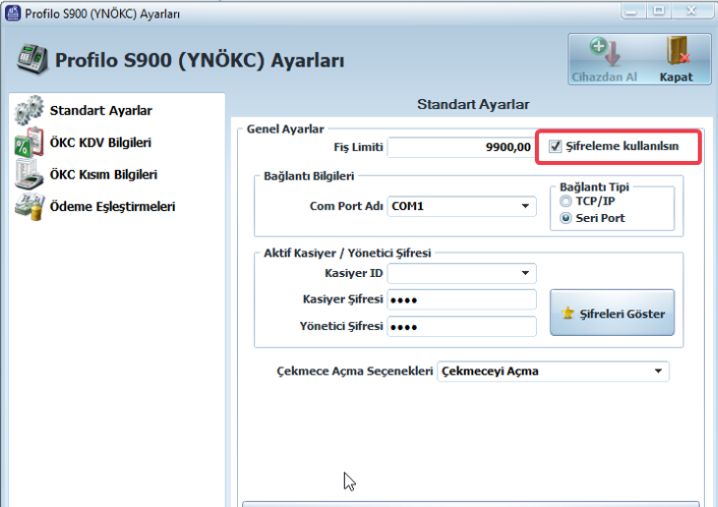Maximize the Profilo S900 settings window
Viewport: 718px width, 507px height.
(659, 11)
